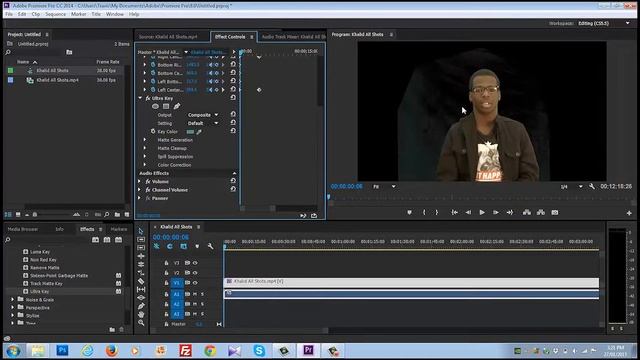This screenshot has height=360, width=640.
Task: Open Photoshop from the Windows taskbar
Action: pyautogui.click(x=62, y=350)
